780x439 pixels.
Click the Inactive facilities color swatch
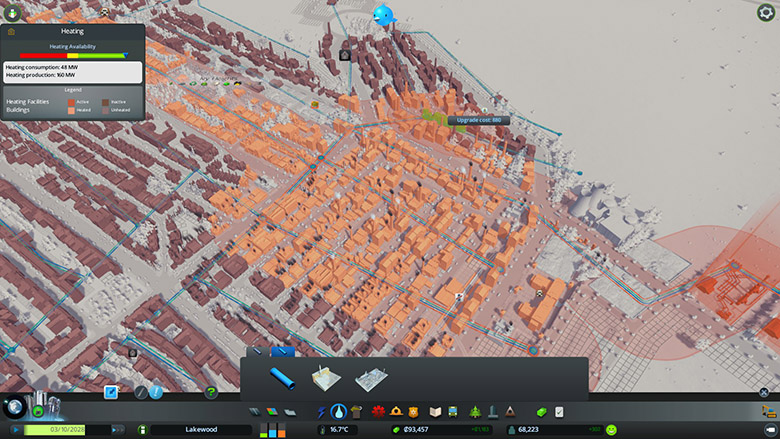tap(105, 102)
